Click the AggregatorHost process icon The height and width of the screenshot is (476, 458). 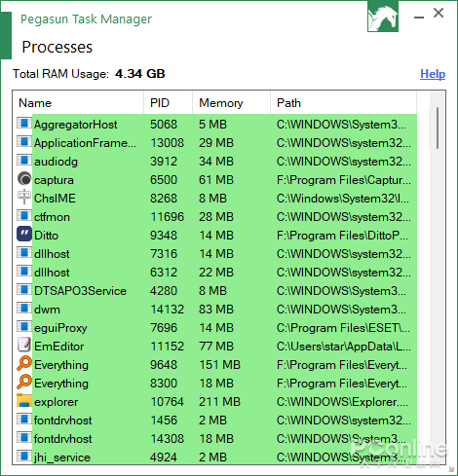coord(24,124)
